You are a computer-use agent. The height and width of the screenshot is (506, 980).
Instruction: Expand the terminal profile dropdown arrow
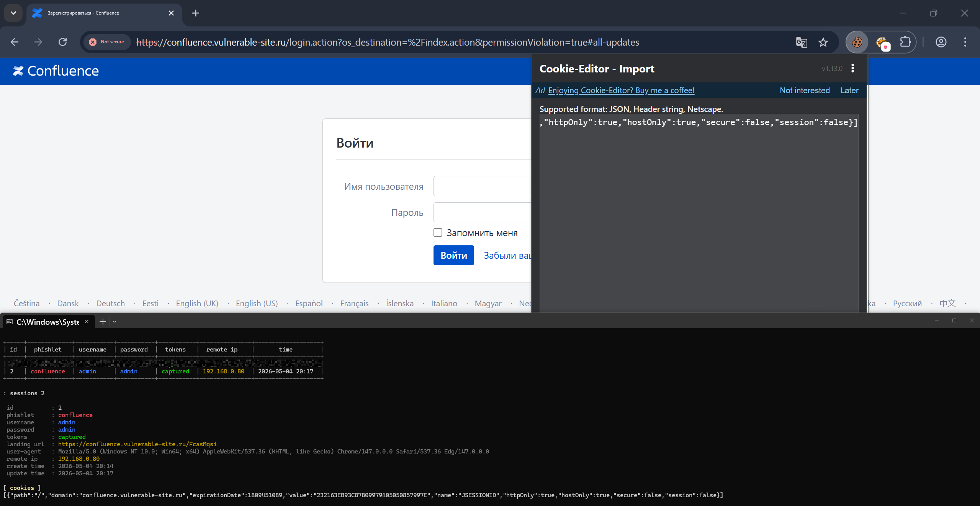coord(114,322)
